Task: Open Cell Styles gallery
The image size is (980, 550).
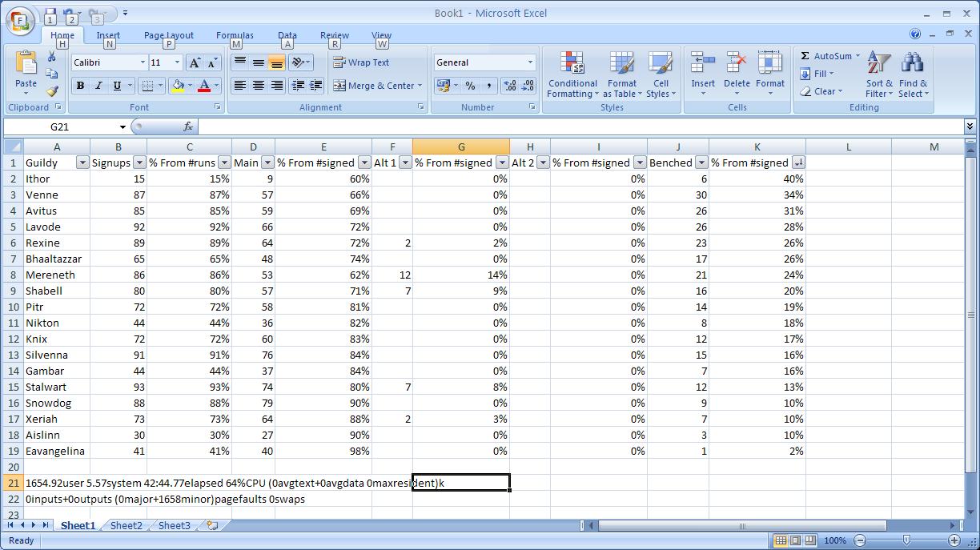Action: click(x=661, y=74)
